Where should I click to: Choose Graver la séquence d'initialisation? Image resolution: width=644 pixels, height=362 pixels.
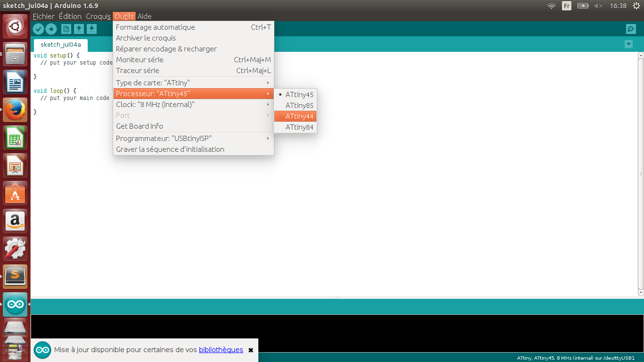(193, 149)
